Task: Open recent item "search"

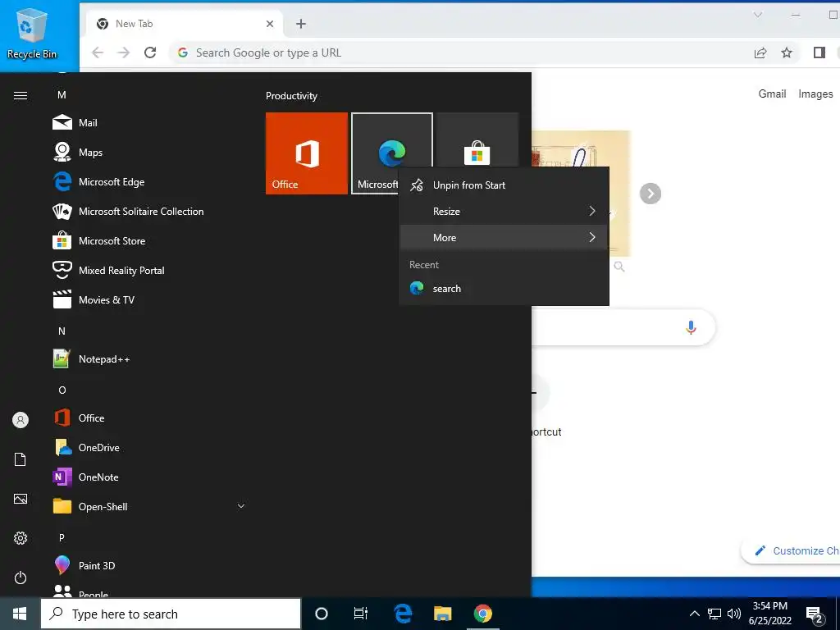Action: pyautogui.click(x=504, y=288)
